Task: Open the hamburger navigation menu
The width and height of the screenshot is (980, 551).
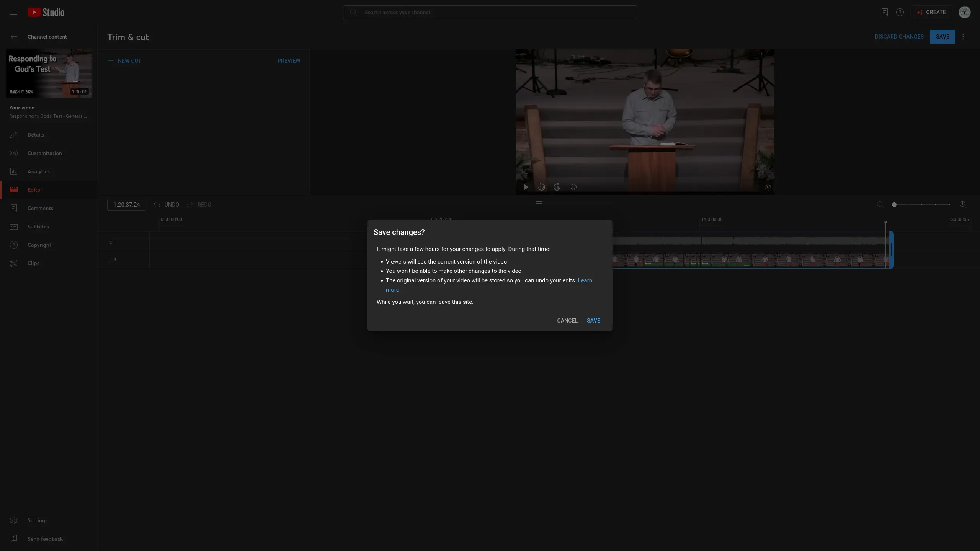Action: point(13,12)
